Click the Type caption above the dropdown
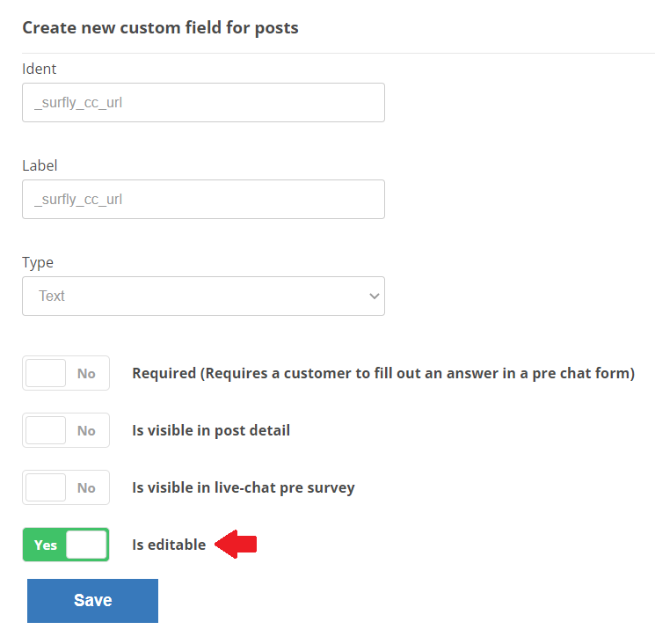This screenshot has width=655, height=644. (38, 263)
